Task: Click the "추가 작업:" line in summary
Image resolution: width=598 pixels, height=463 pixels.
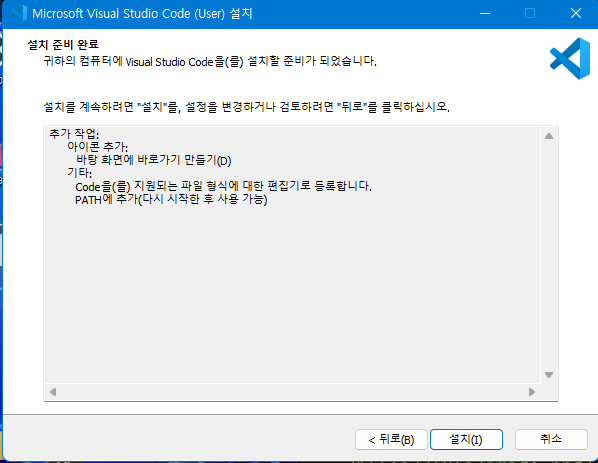Action: (x=74, y=134)
